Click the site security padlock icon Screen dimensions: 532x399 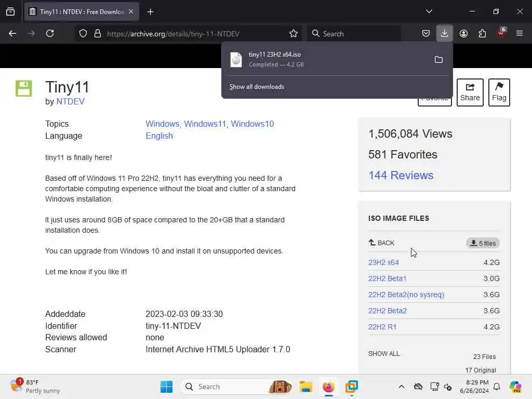[x=98, y=34]
